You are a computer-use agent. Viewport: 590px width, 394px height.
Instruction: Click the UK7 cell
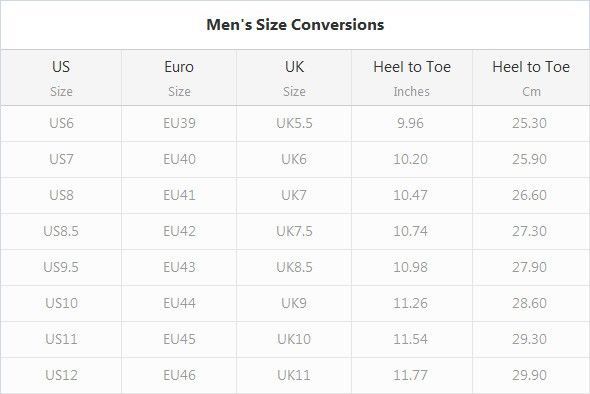click(294, 195)
